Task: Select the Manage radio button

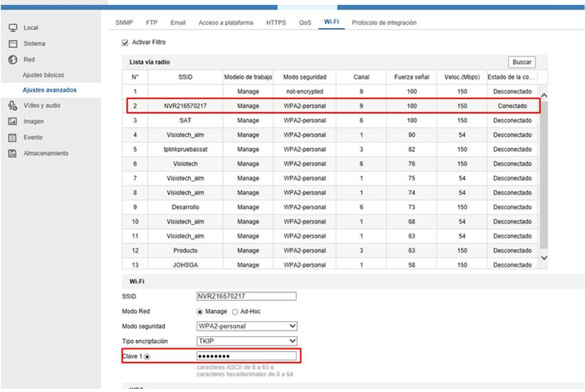Action: pyautogui.click(x=199, y=312)
